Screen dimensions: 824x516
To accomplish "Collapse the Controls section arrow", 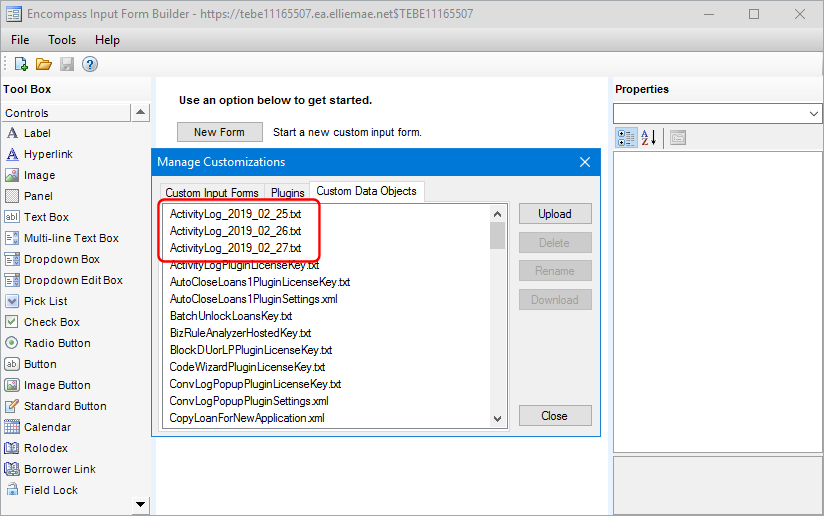I will click(x=140, y=112).
